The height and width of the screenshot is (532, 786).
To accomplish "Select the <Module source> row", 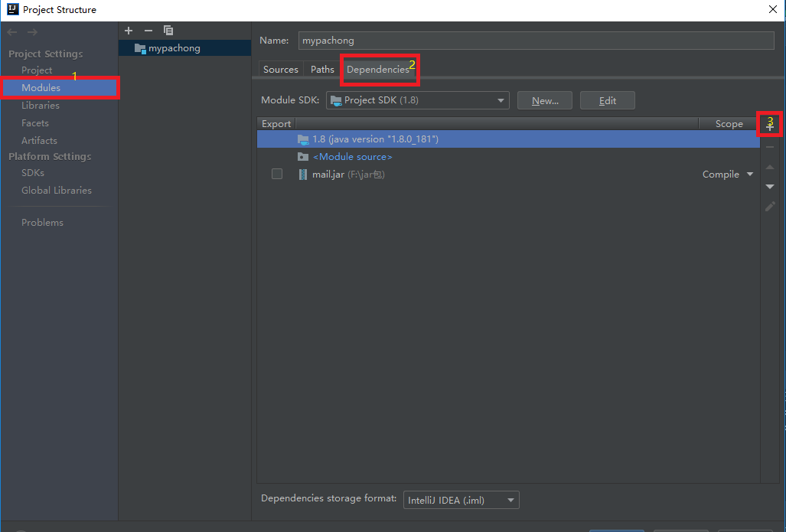I will click(508, 156).
